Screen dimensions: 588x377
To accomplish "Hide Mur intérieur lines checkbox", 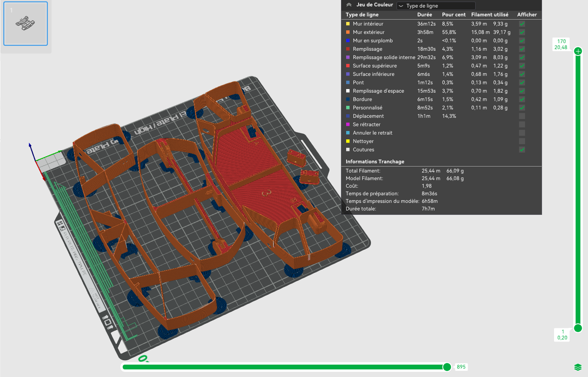I will coord(522,24).
